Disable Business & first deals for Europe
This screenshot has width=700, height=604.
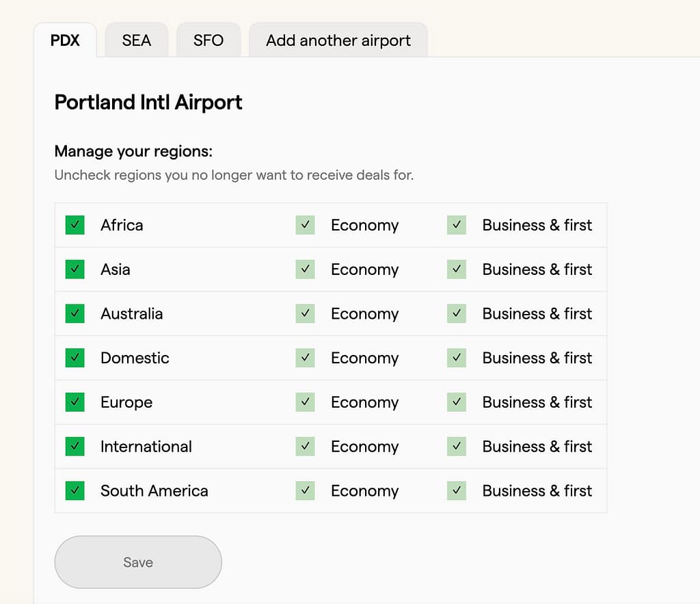pyautogui.click(x=456, y=402)
